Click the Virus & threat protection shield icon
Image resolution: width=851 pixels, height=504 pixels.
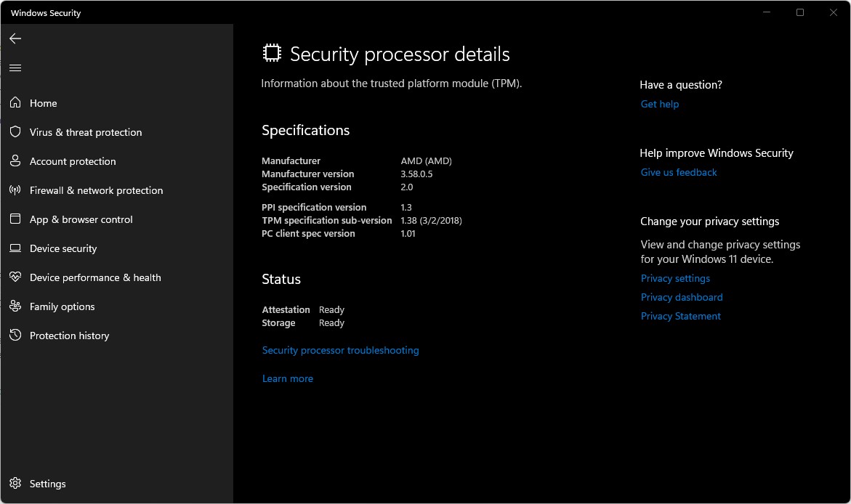point(15,132)
